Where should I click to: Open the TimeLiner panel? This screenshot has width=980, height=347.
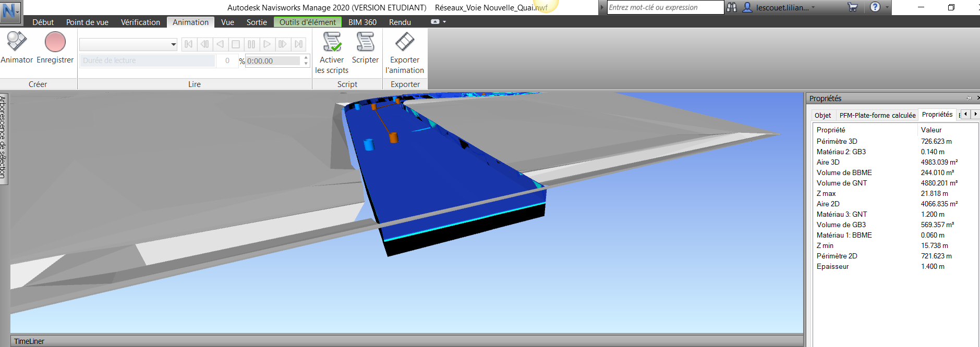[29, 341]
